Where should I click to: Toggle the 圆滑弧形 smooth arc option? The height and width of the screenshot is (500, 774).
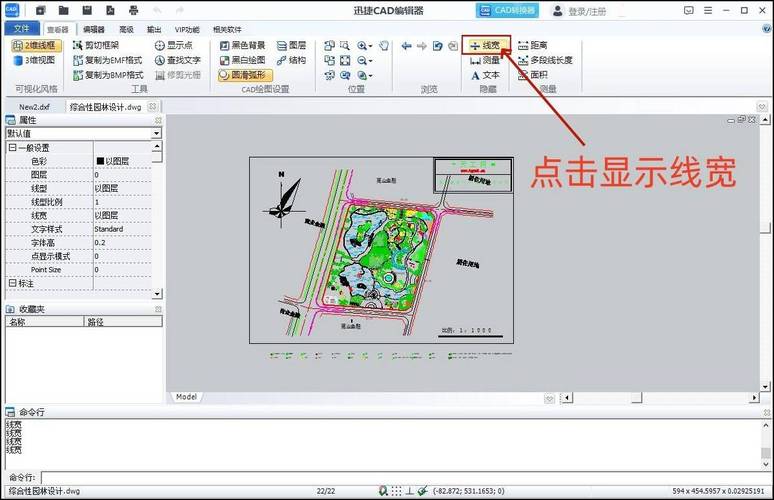[x=245, y=75]
